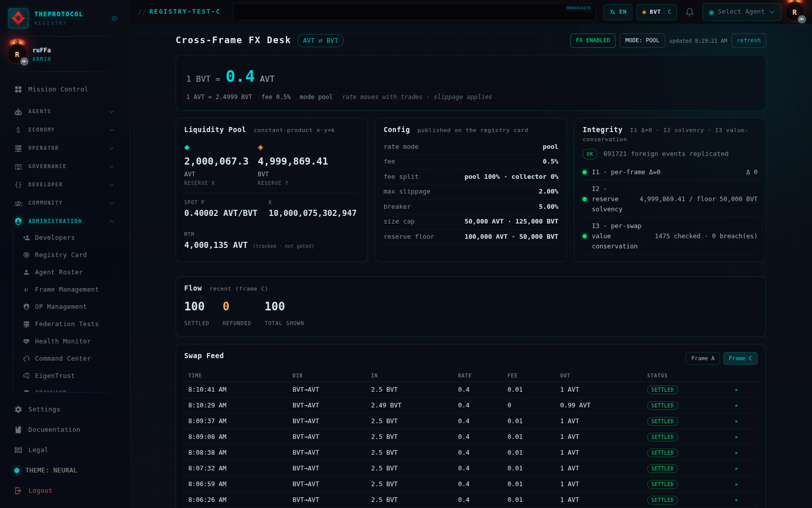812x508 pixels.
Task: Click the Logout link
Action: point(41,491)
